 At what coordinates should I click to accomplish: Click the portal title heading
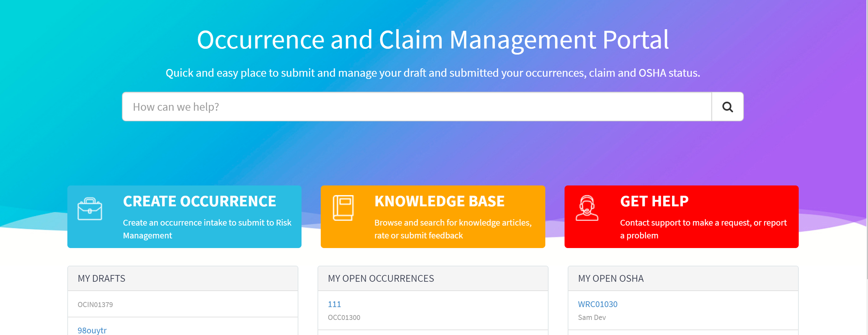point(433,40)
